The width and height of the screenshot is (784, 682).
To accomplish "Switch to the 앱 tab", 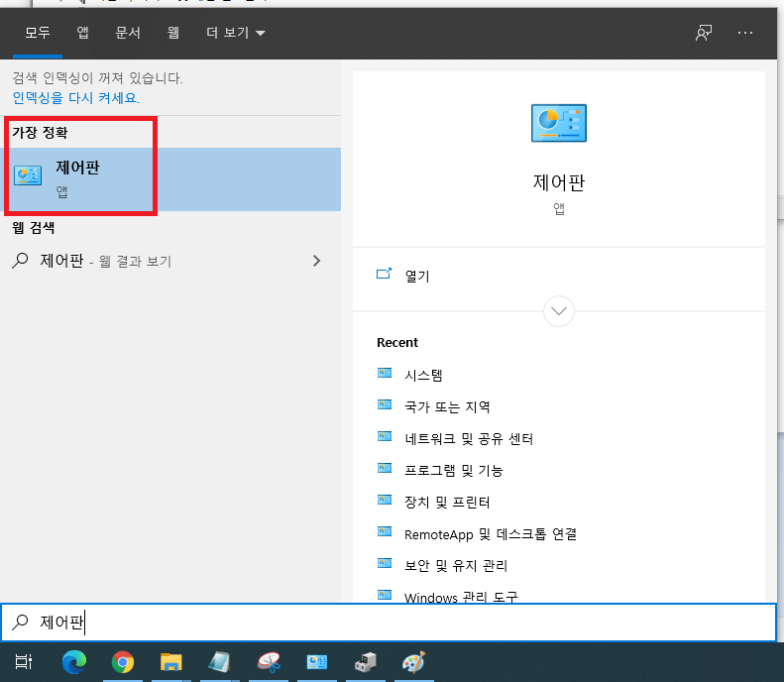I will tap(82, 33).
